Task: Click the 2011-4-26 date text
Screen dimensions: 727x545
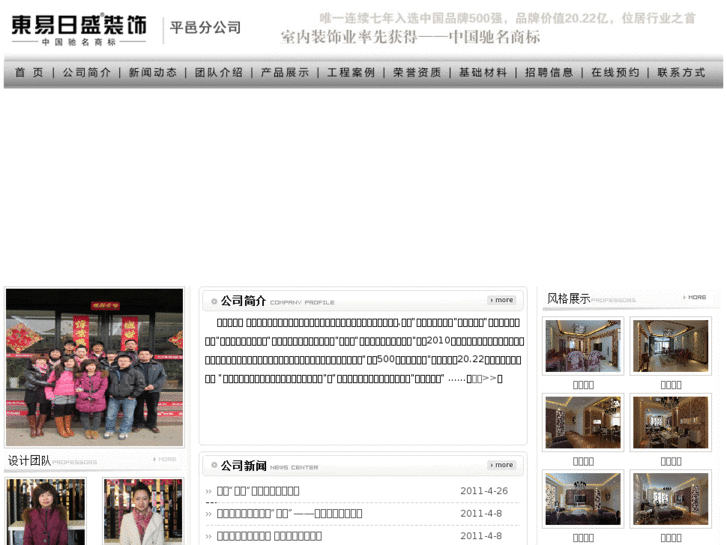Action: (x=484, y=491)
